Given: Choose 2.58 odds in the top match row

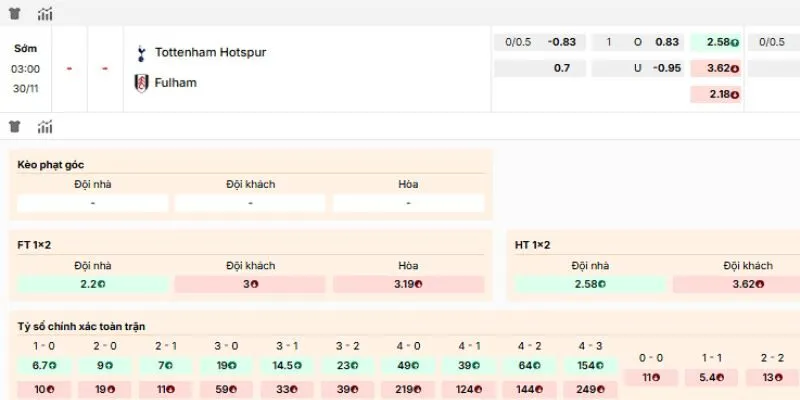Looking at the screenshot, I should coord(715,42).
